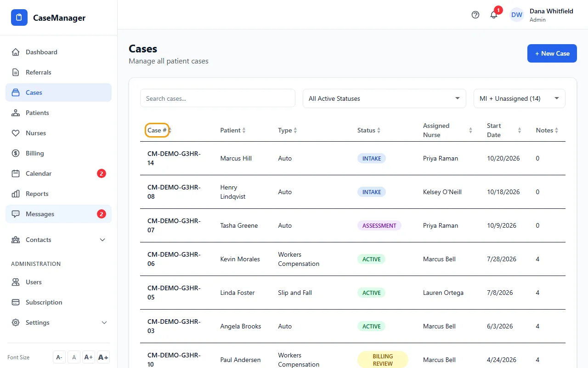Open Reports in the sidebar

(58, 194)
